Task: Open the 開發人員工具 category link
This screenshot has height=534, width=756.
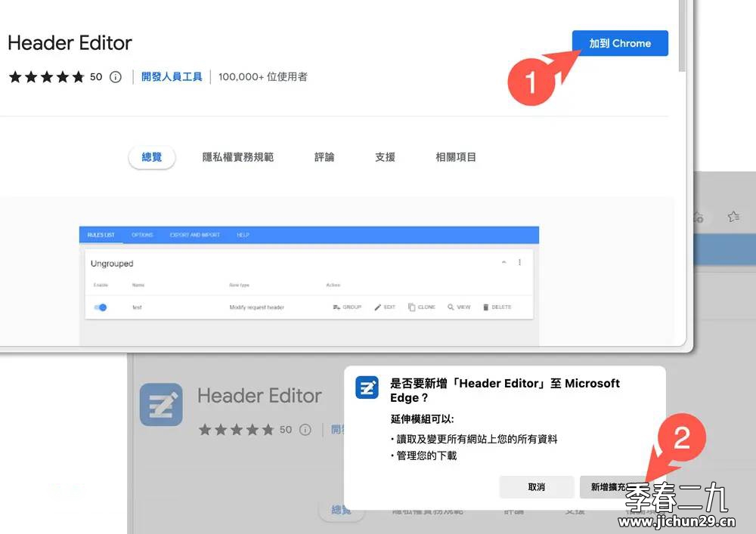Action: tap(172, 77)
